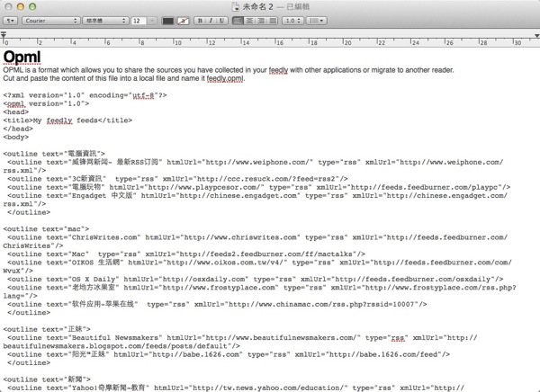Click the ccc.resuck.com feed line

(177, 179)
